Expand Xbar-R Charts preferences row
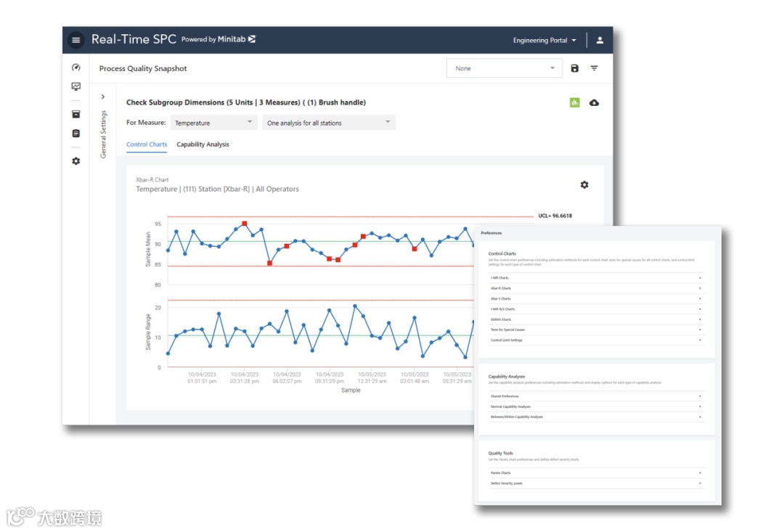This screenshot has height=532, width=784. [597, 288]
